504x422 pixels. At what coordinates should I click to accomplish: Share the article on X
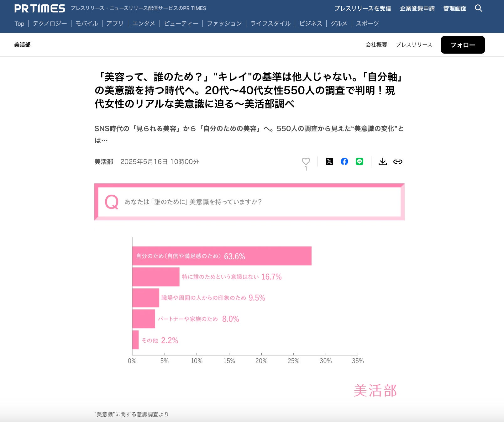click(x=329, y=161)
